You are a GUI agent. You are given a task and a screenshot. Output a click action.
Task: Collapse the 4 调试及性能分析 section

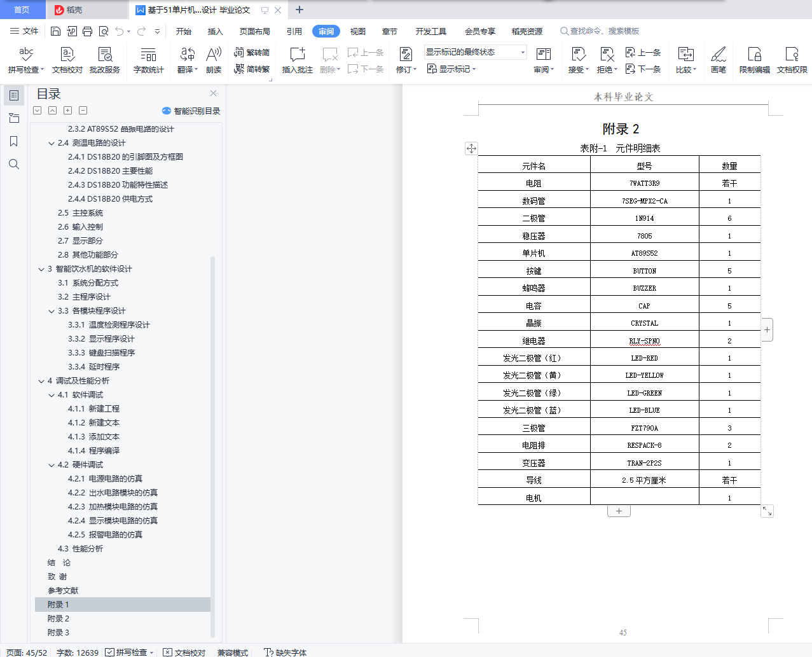[x=41, y=381]
